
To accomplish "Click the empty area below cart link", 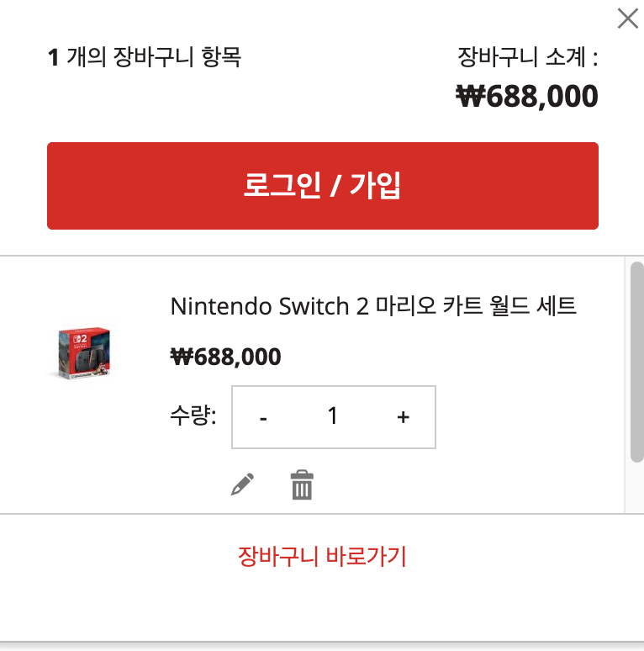I will (322, 608).
